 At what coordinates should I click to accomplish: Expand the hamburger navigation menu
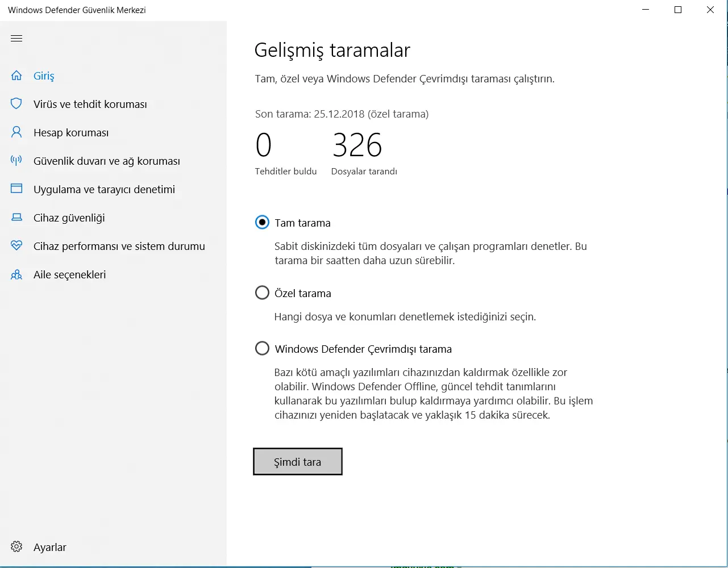click(16, 39)
